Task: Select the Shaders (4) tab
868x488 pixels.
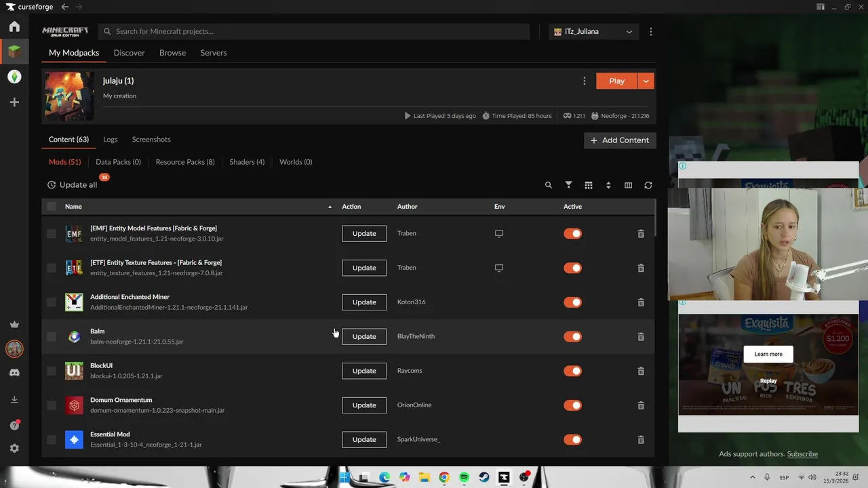Action: tap(247, 162)
